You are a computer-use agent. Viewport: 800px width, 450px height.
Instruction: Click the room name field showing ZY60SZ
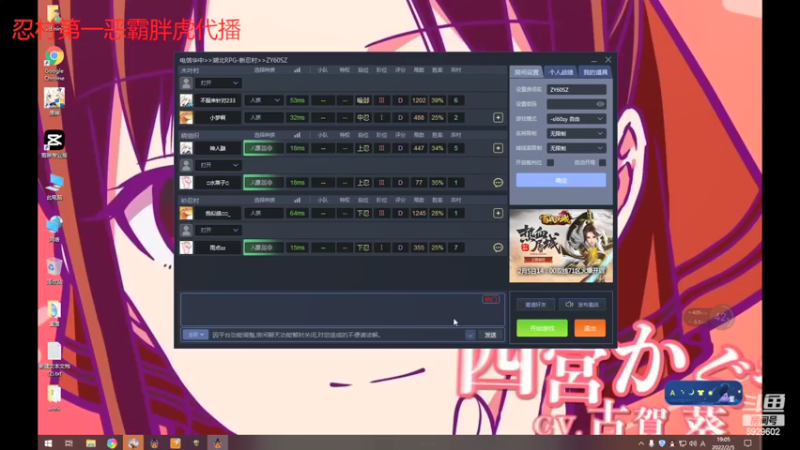577,90
